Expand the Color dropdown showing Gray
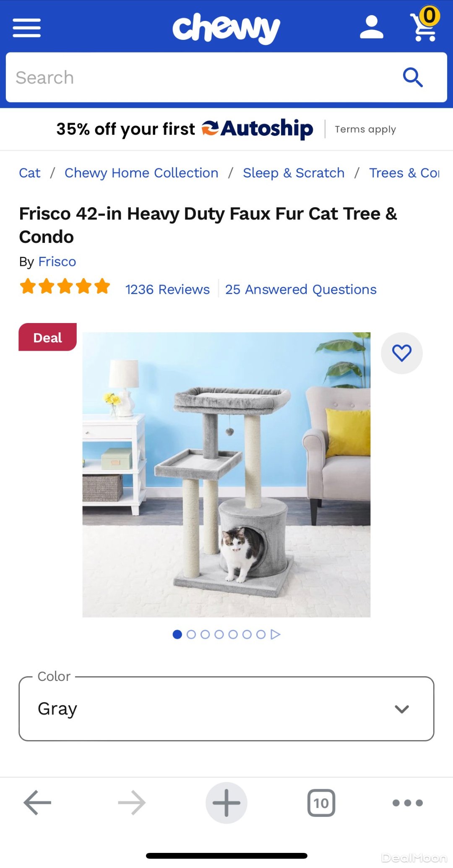Screen dimensions: 453x868 [226, 709]
